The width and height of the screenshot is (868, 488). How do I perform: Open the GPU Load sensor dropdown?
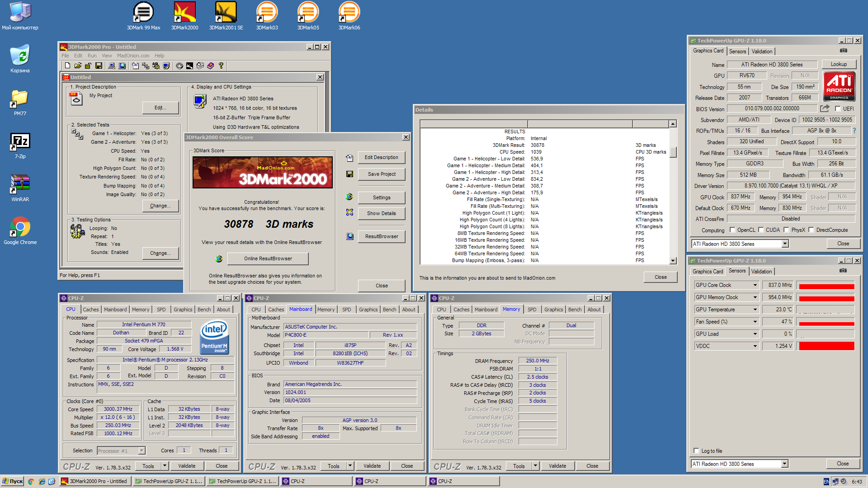click(x=755, y=334)
